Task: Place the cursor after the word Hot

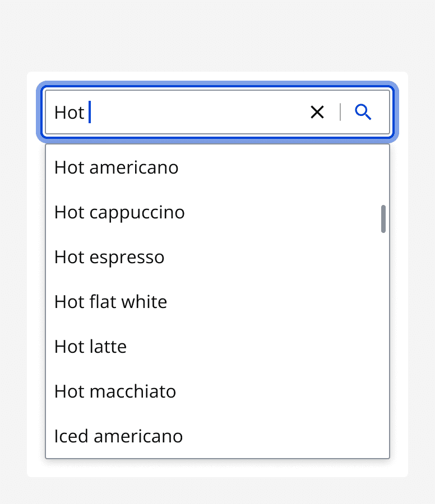Action: pos(89,112)
